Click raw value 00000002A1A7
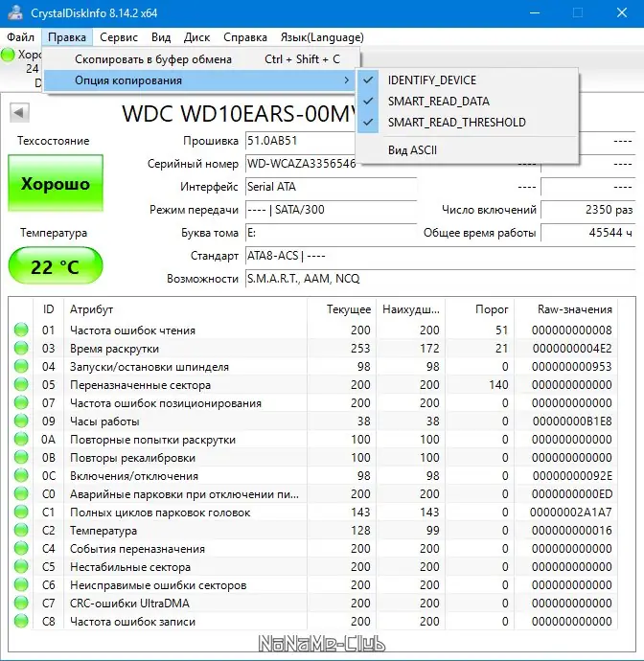 pos(570,513)
